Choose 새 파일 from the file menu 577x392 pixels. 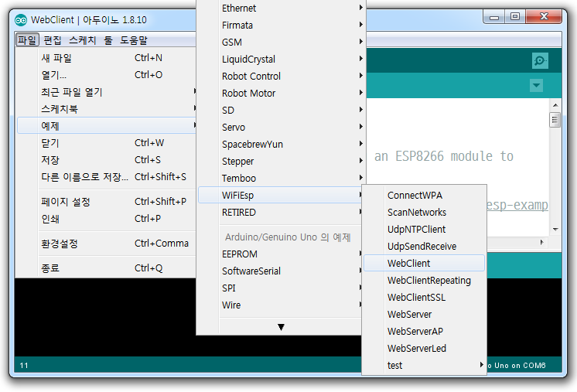[x=106, y=58]
